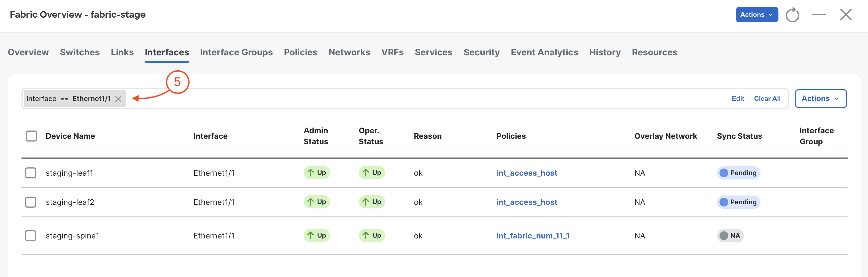Image resolution: width=868 pixels, height=277 pixels.
Task: Go to the Interface Groups tab
Action: [236, 52]
